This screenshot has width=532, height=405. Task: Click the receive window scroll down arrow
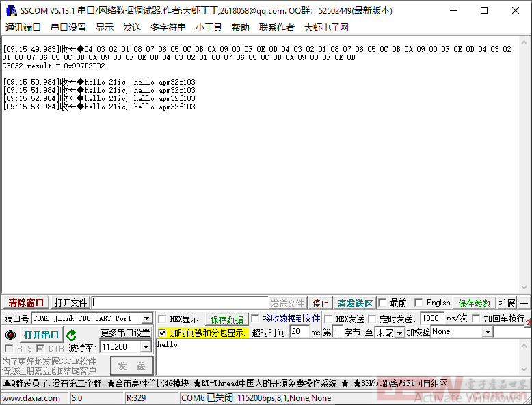(524, 288)
